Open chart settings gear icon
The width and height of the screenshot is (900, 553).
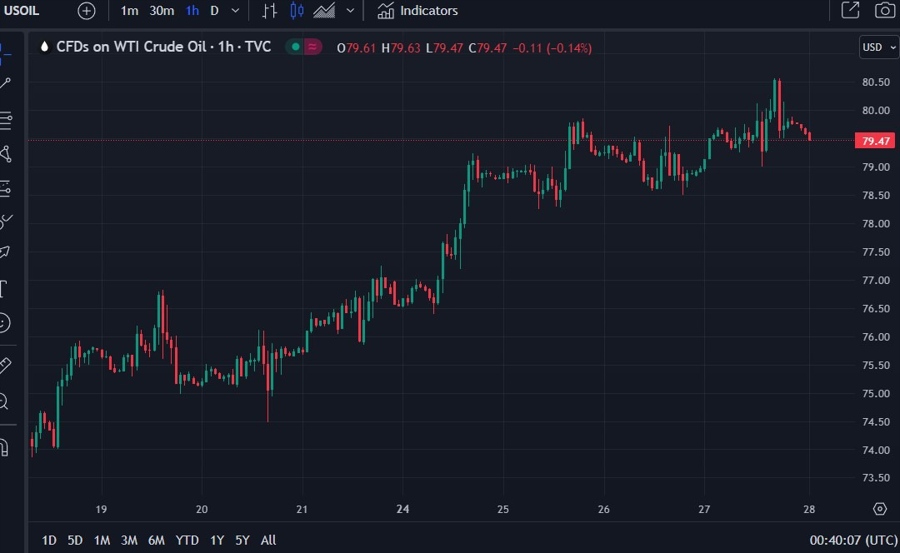click(x=880, y=509)
